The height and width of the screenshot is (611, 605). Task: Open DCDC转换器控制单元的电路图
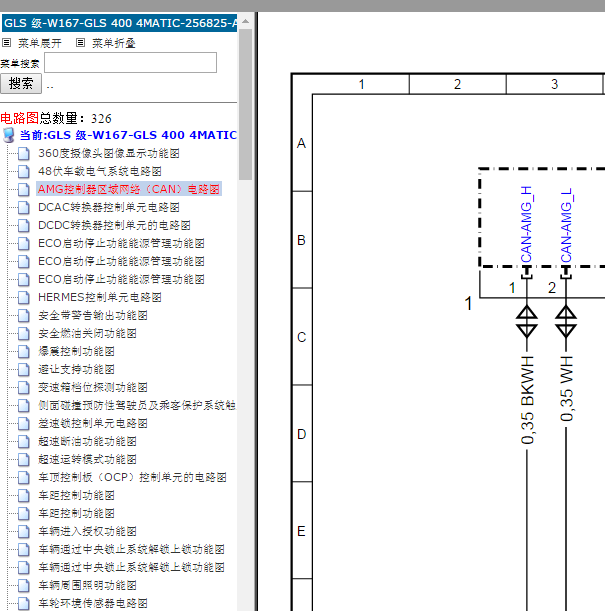tap(114, 226)
